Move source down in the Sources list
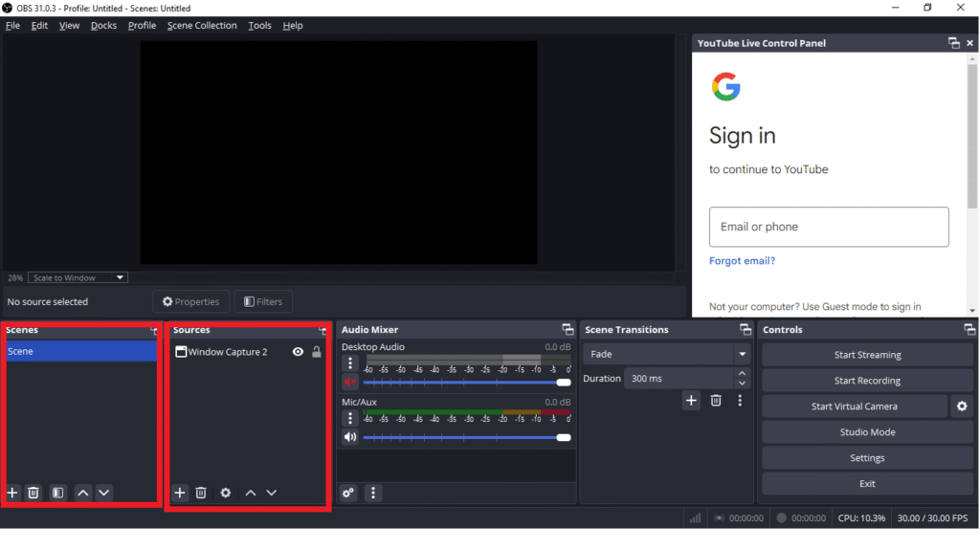980x550 pixels. coord(271,493)
